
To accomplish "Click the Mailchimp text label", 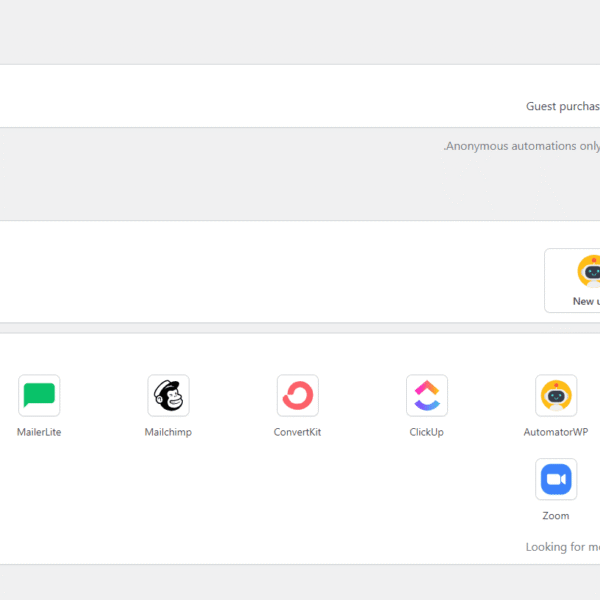I will point(168,432).
